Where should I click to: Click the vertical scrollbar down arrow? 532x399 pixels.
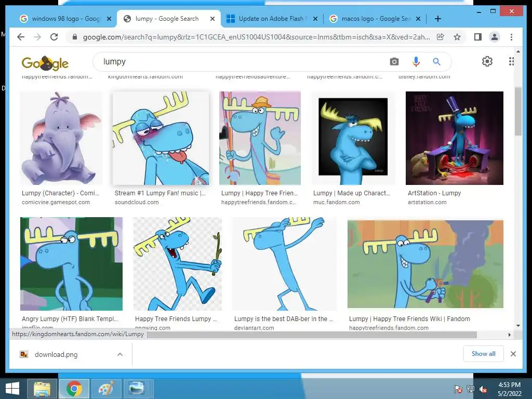518,326
